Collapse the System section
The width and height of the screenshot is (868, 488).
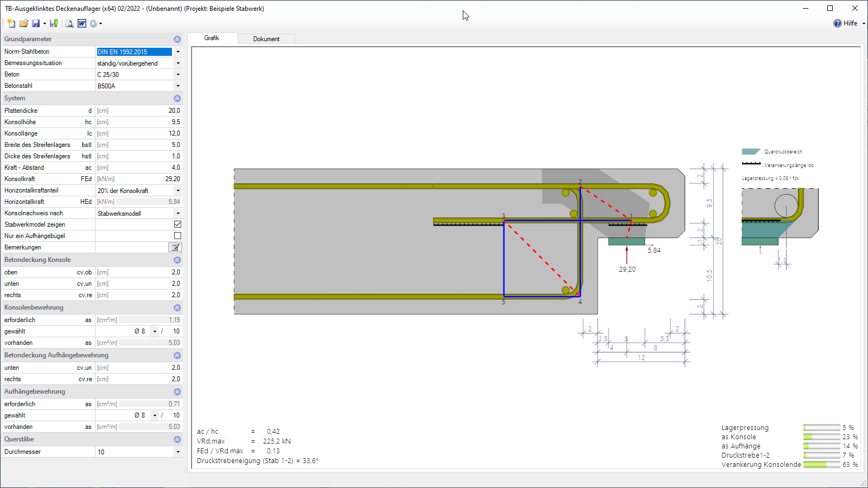click(x=177, y=99)
